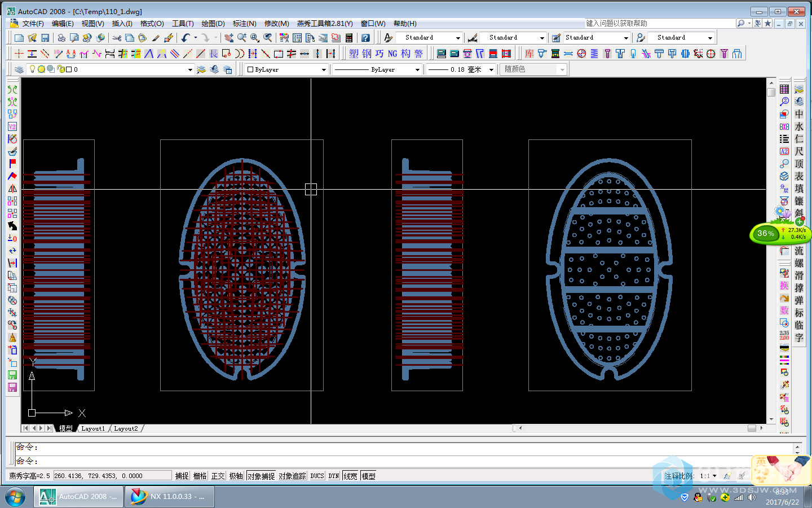
Task: Toggle 极轴 polar tracking
Action: [236, 476]
